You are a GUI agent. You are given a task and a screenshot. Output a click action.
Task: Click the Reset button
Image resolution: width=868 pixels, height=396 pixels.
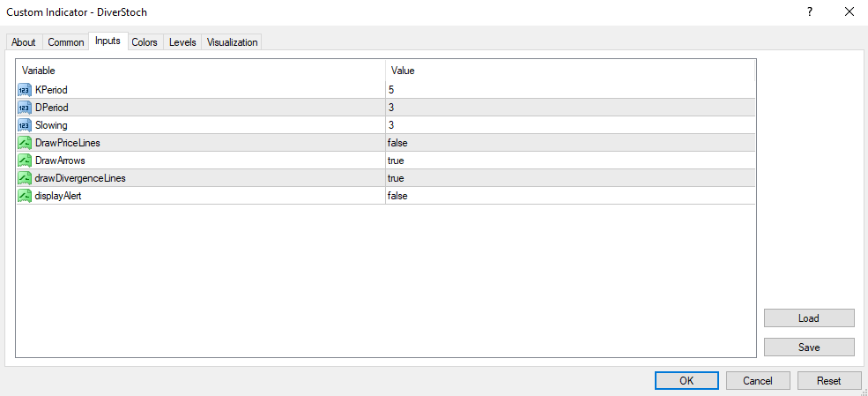[x=828, y=381]
